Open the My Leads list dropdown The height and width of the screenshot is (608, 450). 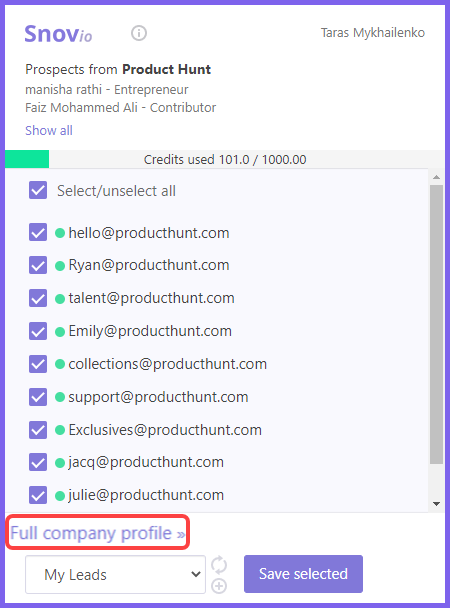click(115, 574)
